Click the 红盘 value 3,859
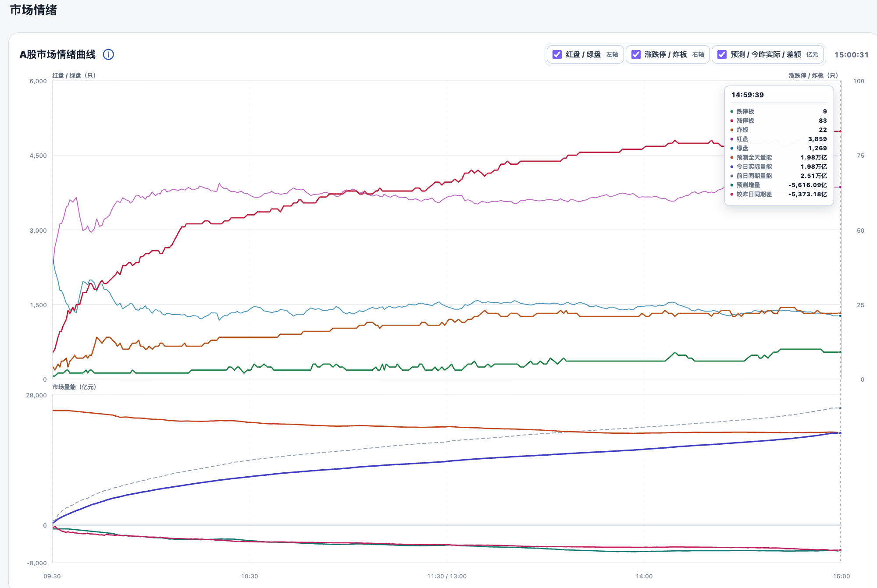 pos(817,139)
